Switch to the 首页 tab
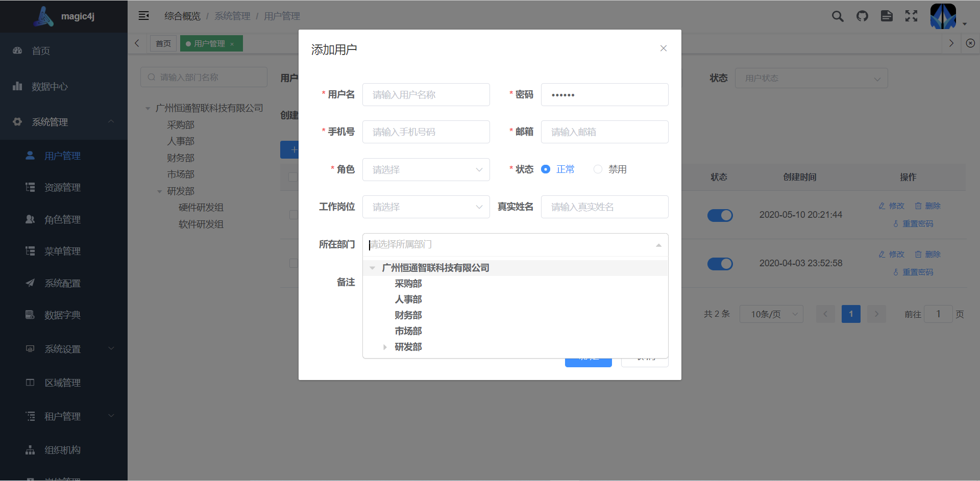 point(163,43)
